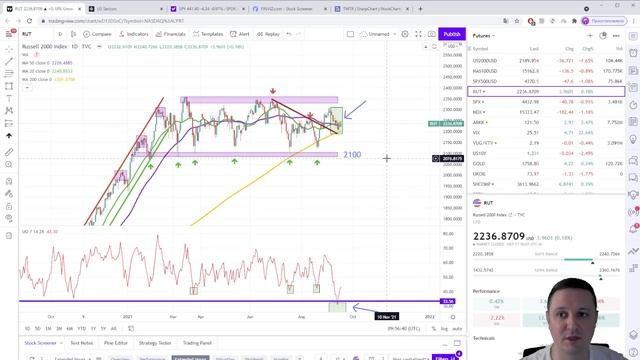Open watchlist three-dots more menu
The image size is (640, 360).
click(616, 36)
